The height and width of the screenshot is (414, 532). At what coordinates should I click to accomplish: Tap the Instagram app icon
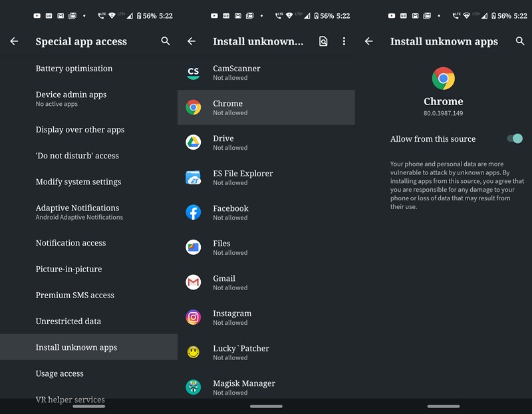click(193, 317)
